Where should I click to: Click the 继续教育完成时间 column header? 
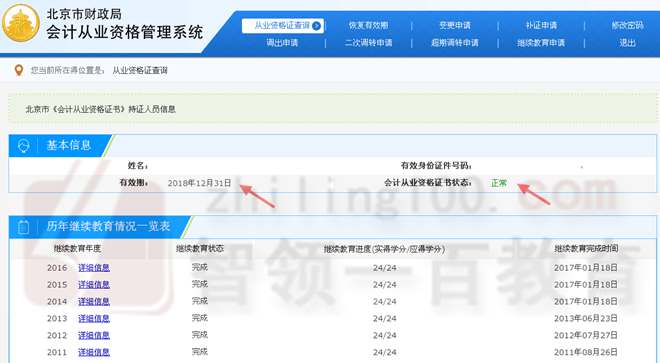pyautogui.click(x=586, y=248)
